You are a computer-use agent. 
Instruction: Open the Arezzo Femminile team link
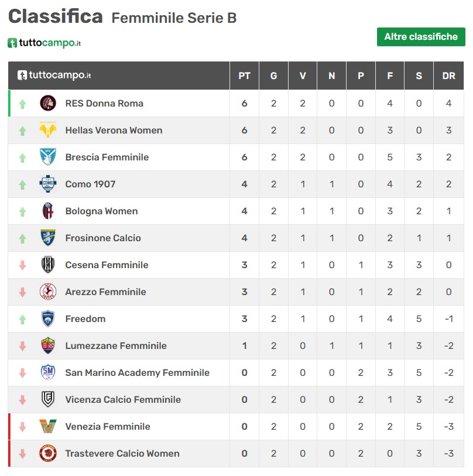[105, 292]
